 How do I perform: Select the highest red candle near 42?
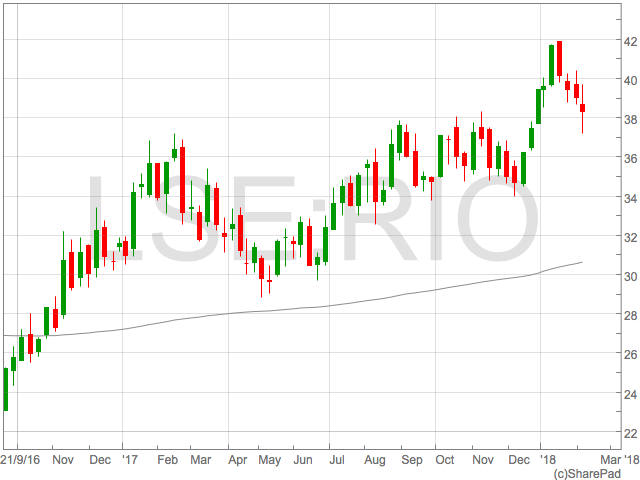coord(559,61)
